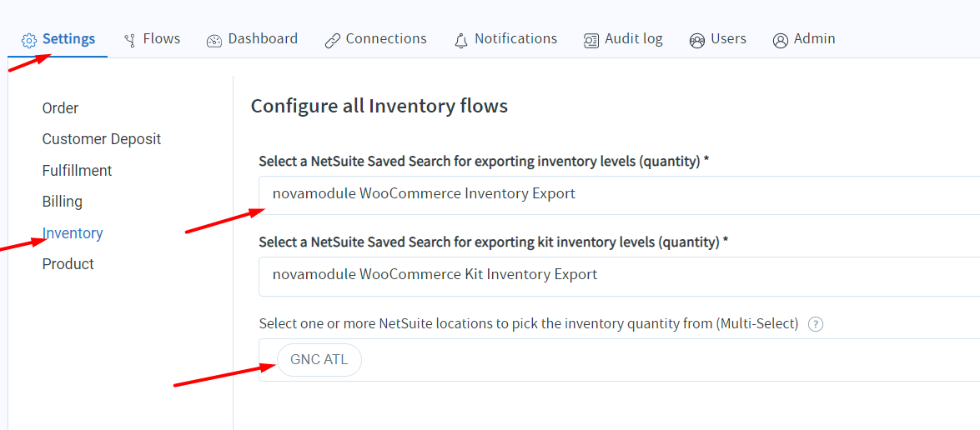
Task: Open the Dashboard tab
Action: point(262,39)
